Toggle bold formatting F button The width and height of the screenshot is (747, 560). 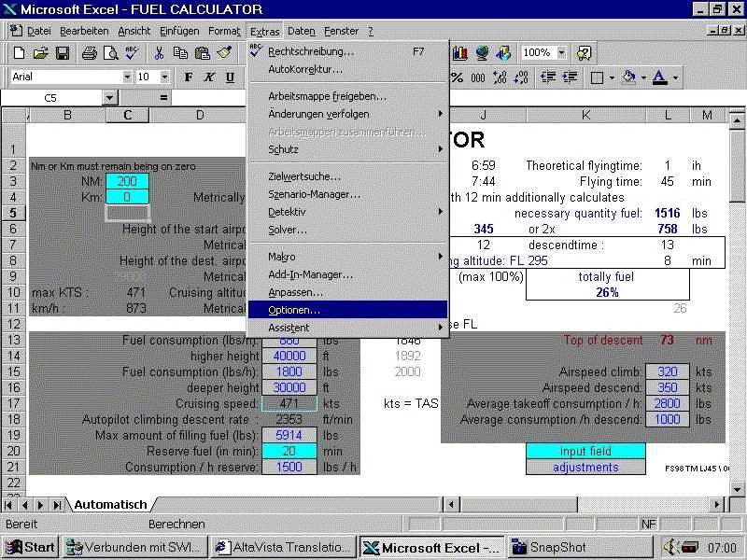point(189,77)
